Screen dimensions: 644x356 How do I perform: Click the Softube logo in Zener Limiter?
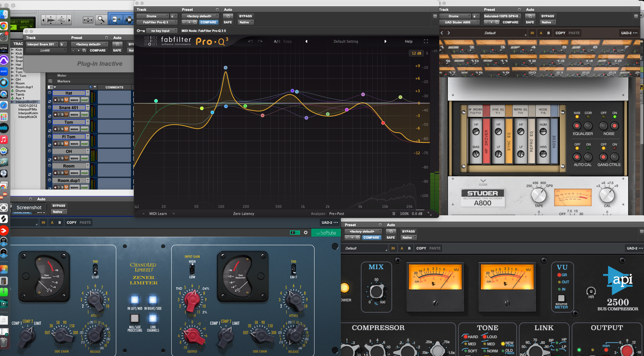pyautogui.click(x=326, y=233)
